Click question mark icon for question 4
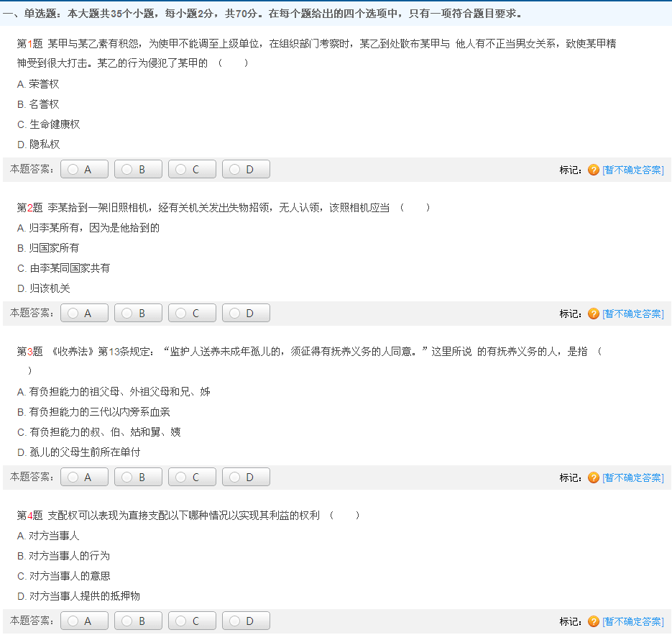This screenshot has width=672, height=635. [x=593, y=621]
